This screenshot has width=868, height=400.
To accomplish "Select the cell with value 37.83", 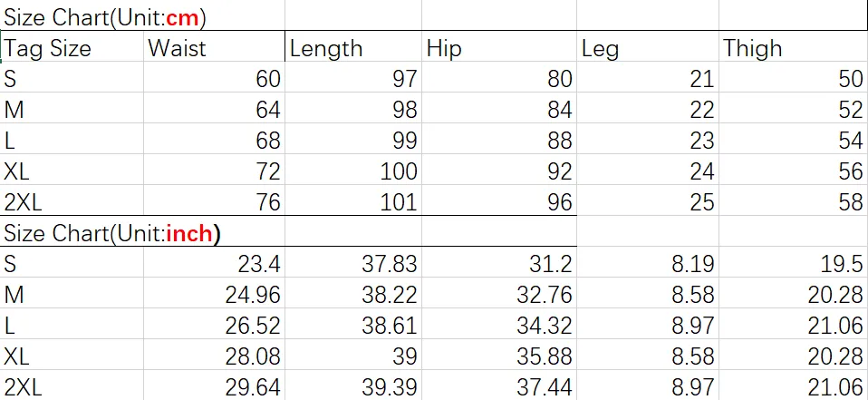I will (353, 262).
